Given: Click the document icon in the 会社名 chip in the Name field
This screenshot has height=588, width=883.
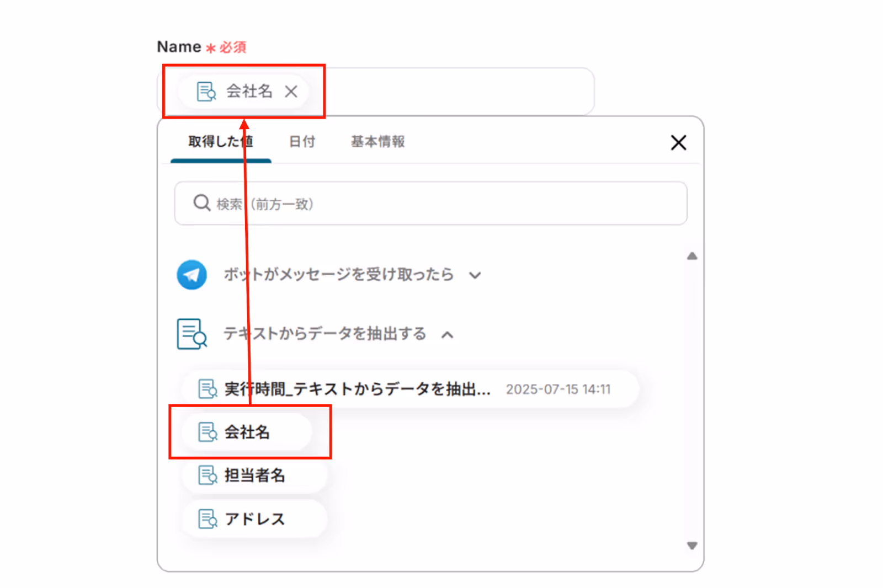Looking at the screenshot, I should (x=206, y=92).
